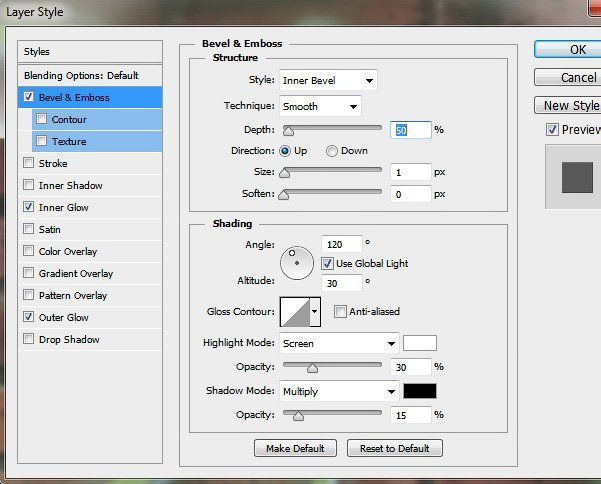Expand the Technique dropdown set to Smooth

pos(321,106)
